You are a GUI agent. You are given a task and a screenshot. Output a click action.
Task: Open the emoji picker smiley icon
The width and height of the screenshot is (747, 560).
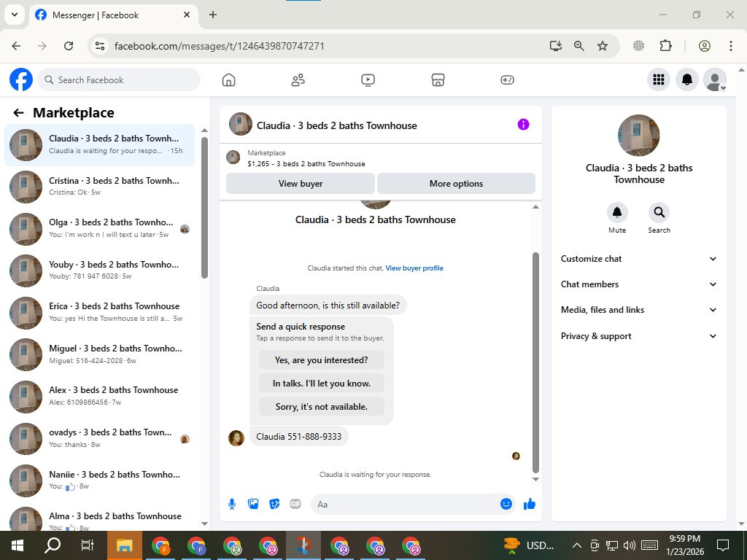(x=506, y=504)
